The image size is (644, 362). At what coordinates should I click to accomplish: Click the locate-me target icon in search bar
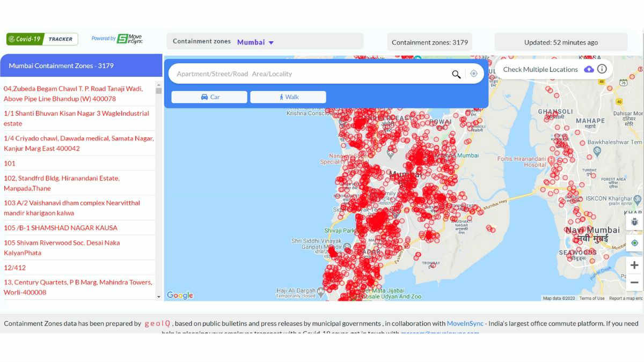[473, 74]
